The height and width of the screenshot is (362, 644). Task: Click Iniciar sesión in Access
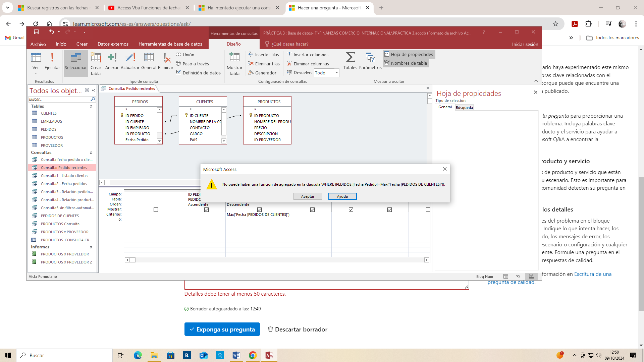(x=525, y=44)
